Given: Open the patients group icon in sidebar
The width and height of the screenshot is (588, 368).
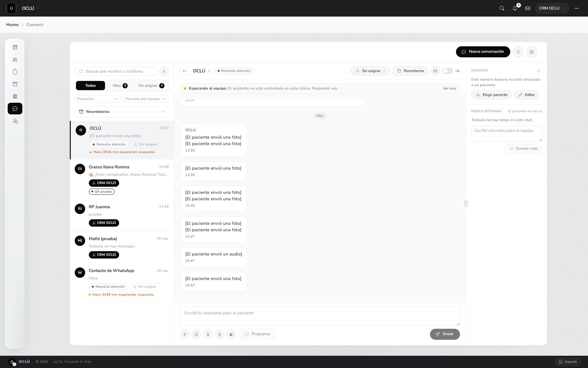Looking at the screenshot, I should [x=15, y=59].
